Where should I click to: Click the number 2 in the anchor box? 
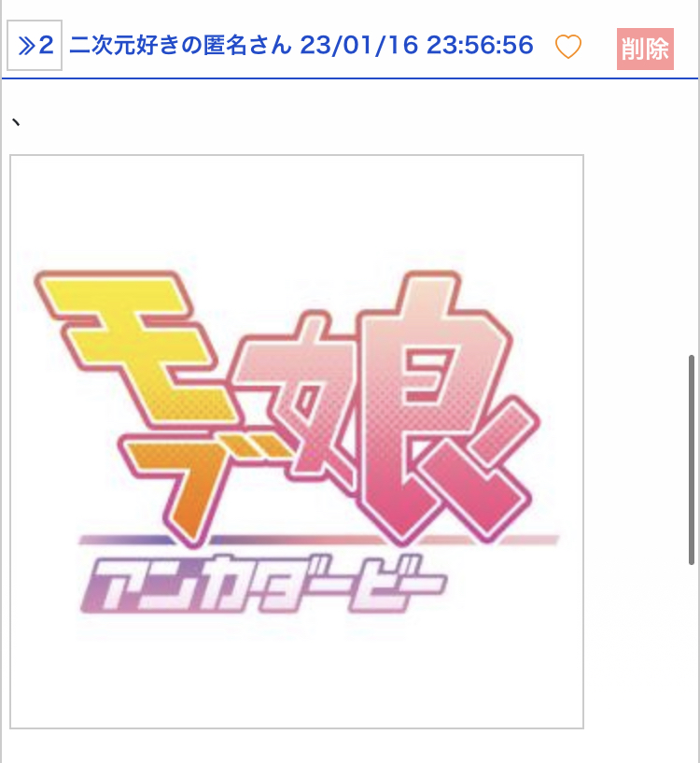pos(46,46)
